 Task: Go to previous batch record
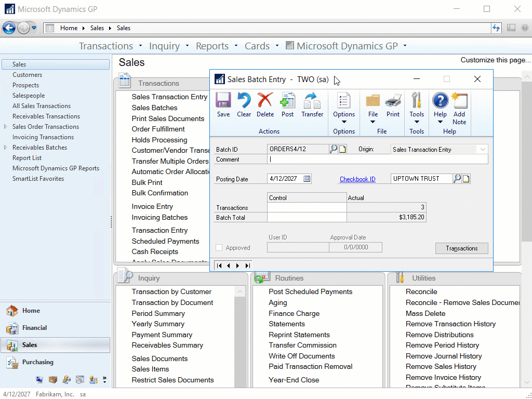click(229, 265)
